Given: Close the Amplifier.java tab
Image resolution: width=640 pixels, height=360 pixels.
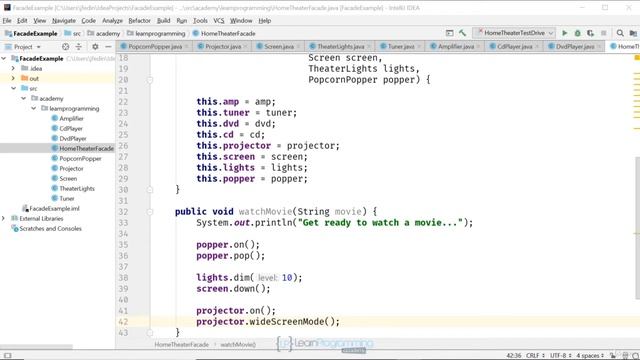Looking at the screenshot, I should tap(478, 47).
